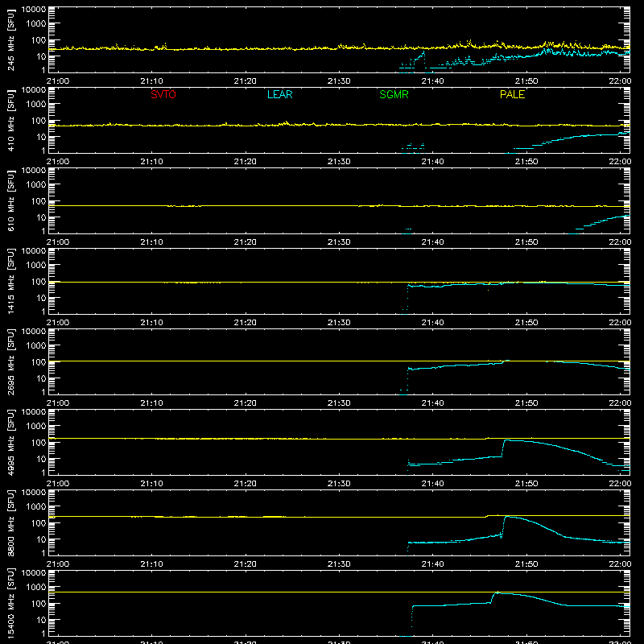Click the 100 y-tick of the 610 MHz panel

(39, 201)
